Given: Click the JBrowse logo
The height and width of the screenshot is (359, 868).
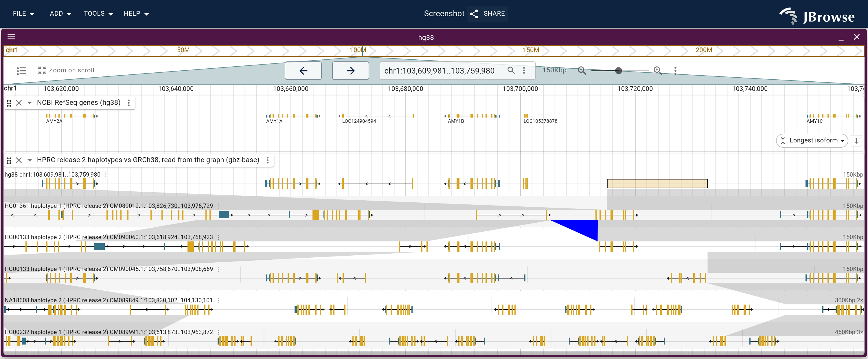Looking at the screenshot, I should pos(817,16).
